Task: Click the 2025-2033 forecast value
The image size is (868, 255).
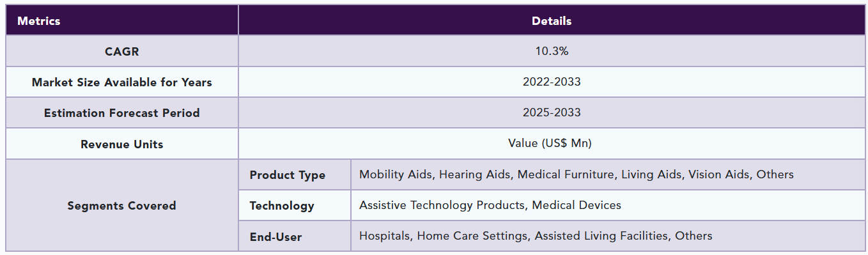Action: (x=552, y=112)
